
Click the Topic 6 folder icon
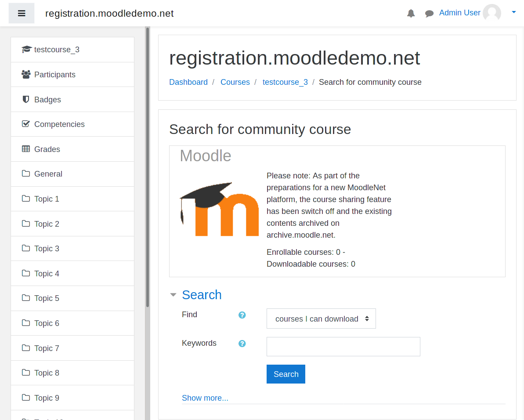click(26, 323)
